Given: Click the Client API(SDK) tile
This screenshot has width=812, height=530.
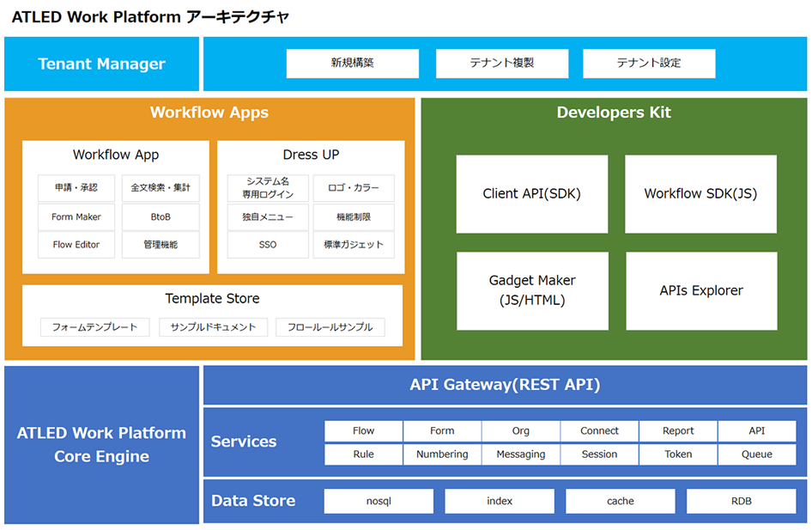Looking at the screenshot, I should 531,194.
